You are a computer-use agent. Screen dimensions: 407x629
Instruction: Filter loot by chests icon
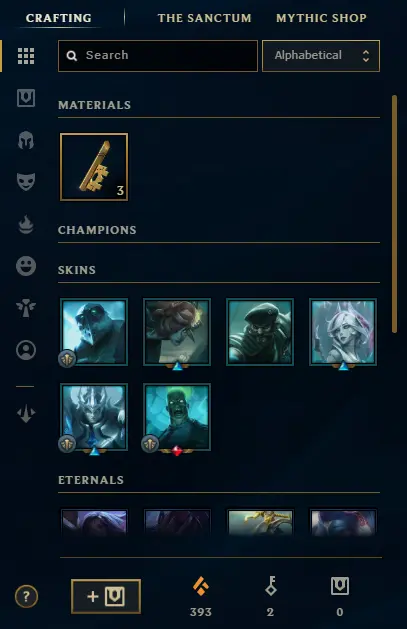pos(26,98)
